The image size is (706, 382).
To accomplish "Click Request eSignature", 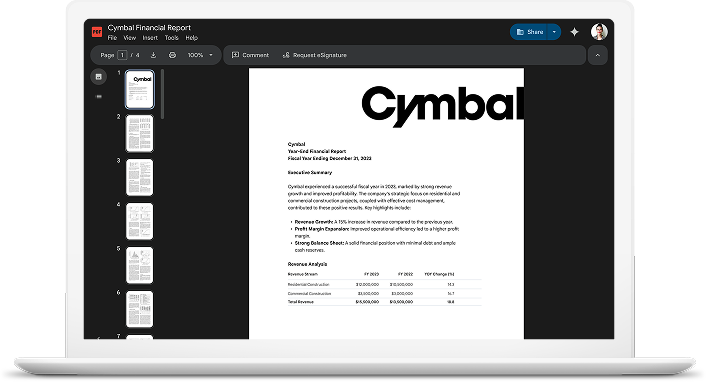I will [315, 55].
